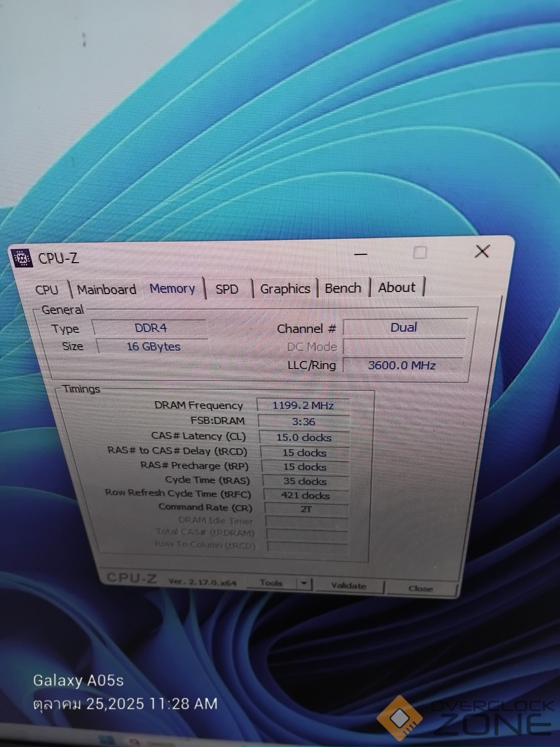Click the Tools button
Viewport: 560px width, 747px height.
[271, 583]
